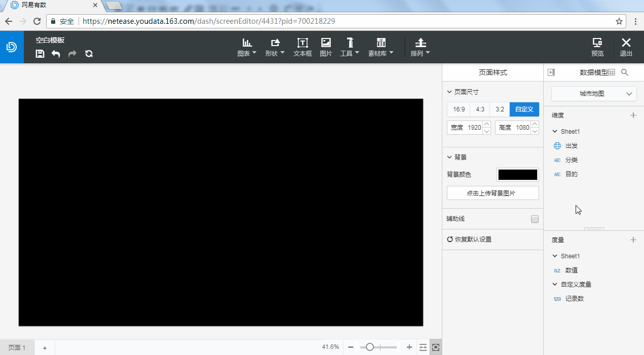This screenshot has width=644, height=355.
Task: Select the 记录数 measure field
Action: (x=575, y=299)
